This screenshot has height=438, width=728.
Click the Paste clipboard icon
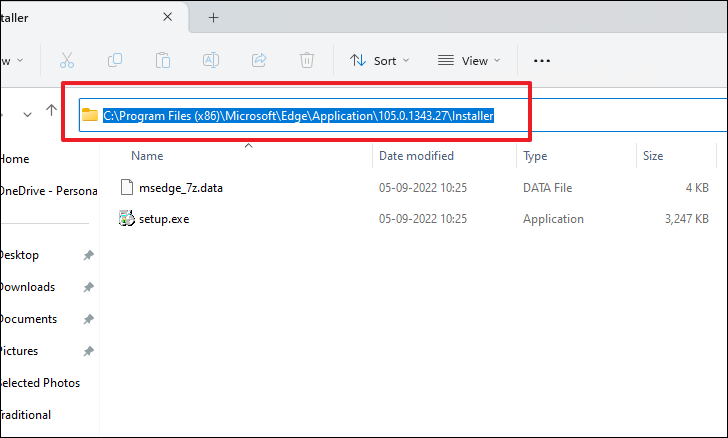coord(163,60)
